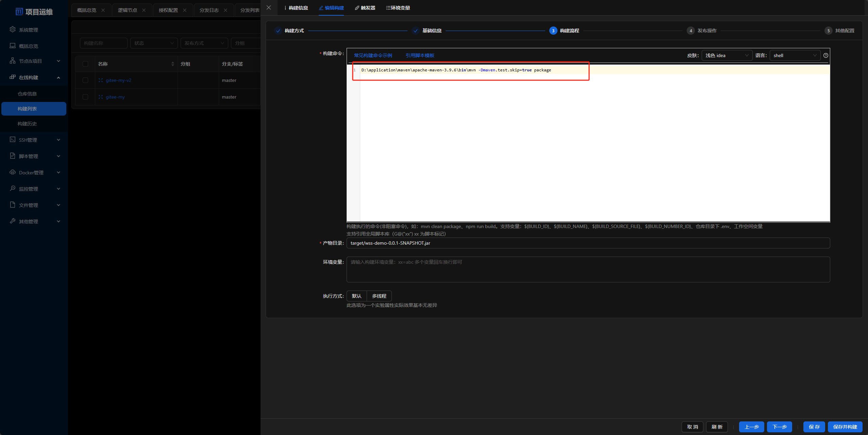Tick the checkbox for gitee-my-v2 row
Viewport: 868px width, 435px height.
tap(85, 80)
